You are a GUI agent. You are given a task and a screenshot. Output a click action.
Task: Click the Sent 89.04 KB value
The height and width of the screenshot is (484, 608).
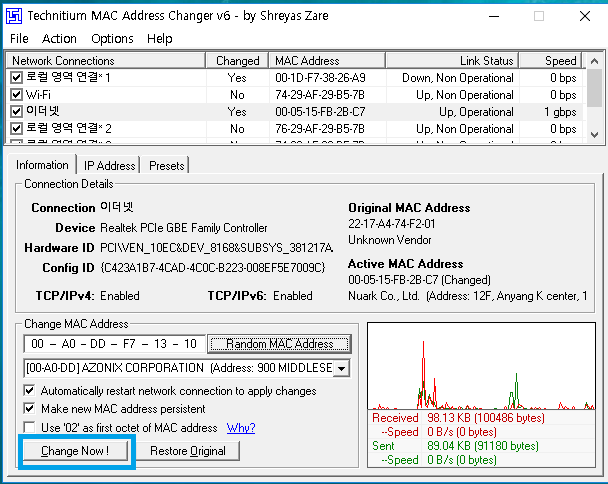click(483, 446)
